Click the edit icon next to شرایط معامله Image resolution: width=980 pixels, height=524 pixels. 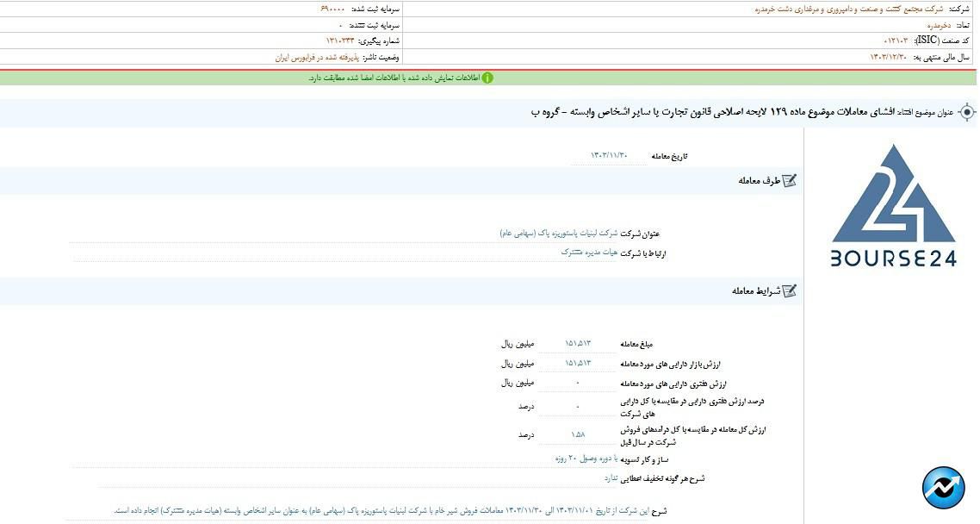(x=789, y=291)
